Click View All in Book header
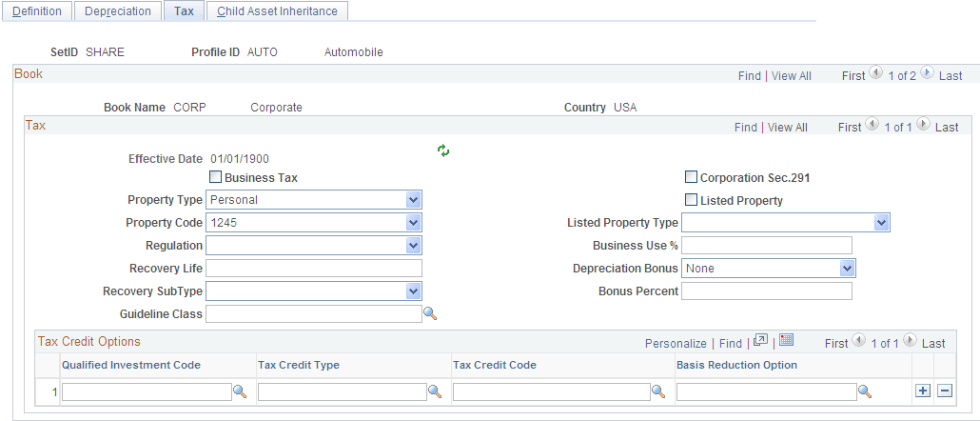980x421 pixels. [792, 75]
